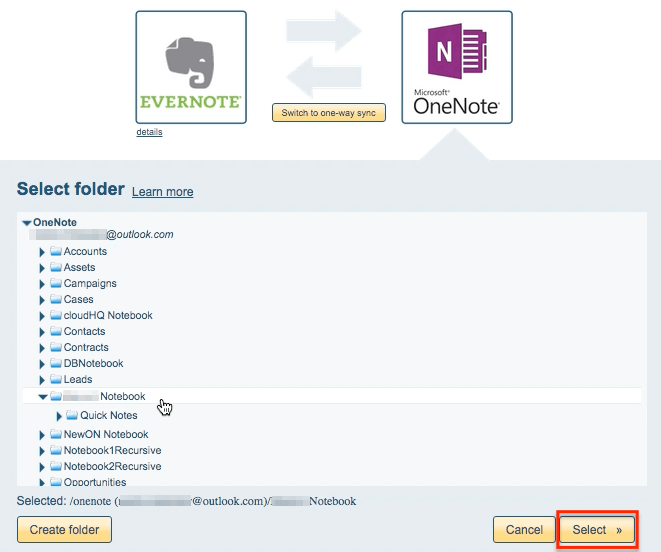Image resolution: width=661 pixels, height=552 pixels.
Task: Expand the Leads folder arrow
Action: (x=42, y=380)
